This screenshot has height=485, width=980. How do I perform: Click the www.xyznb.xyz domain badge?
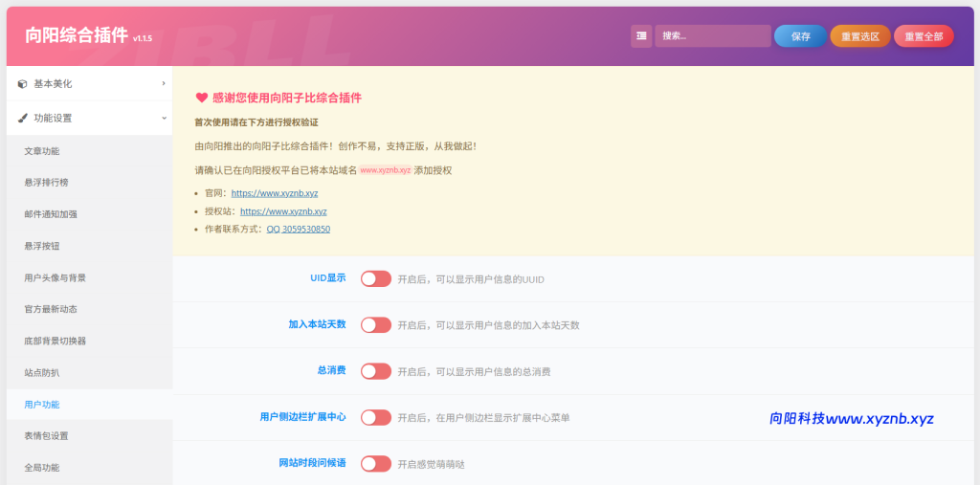click(x=386, y=170)
